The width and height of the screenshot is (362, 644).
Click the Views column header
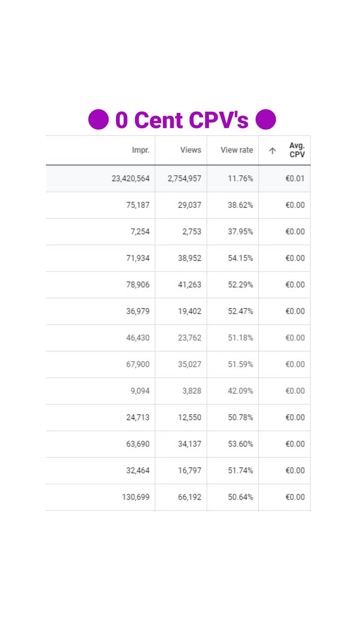pyautogui.click(x=190, y=150)
